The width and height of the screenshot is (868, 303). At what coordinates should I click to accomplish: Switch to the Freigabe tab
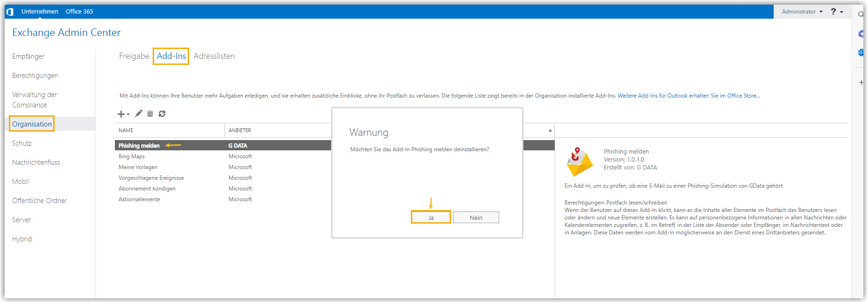coord(134,56)
